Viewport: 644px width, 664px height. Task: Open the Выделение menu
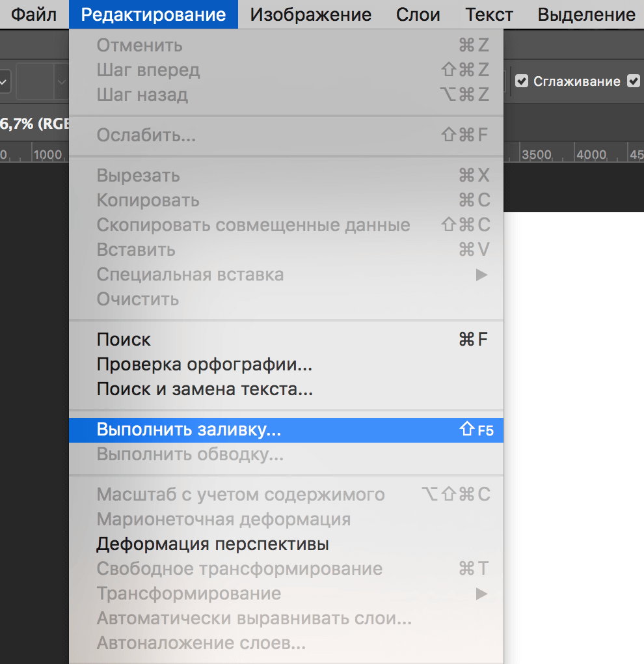586,14
